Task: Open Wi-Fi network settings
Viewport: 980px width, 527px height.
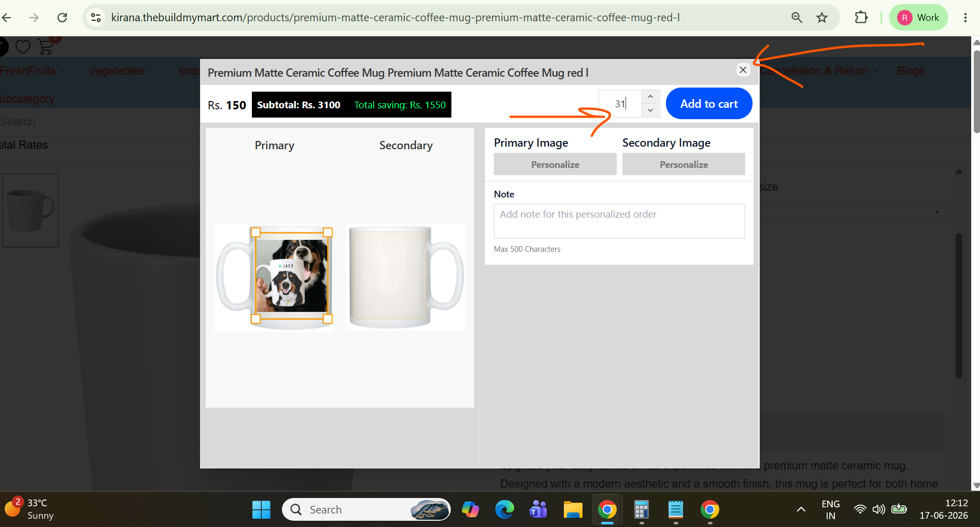Action: click(860, 509)
